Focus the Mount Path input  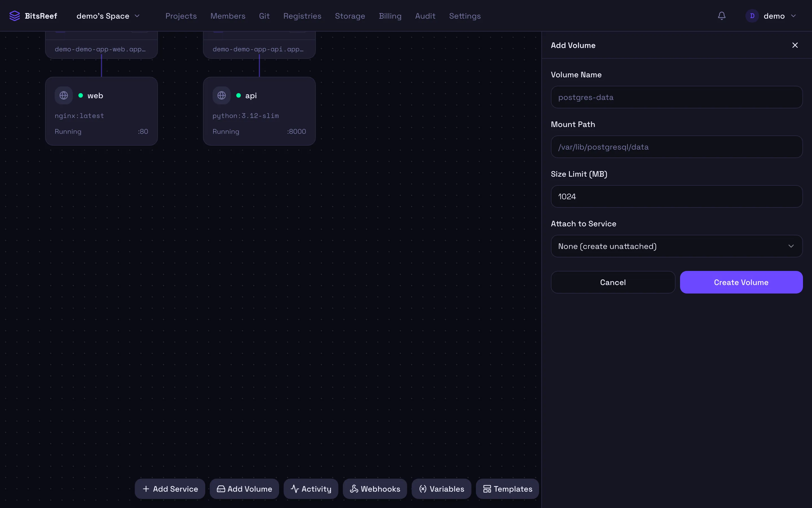[676, 147]
